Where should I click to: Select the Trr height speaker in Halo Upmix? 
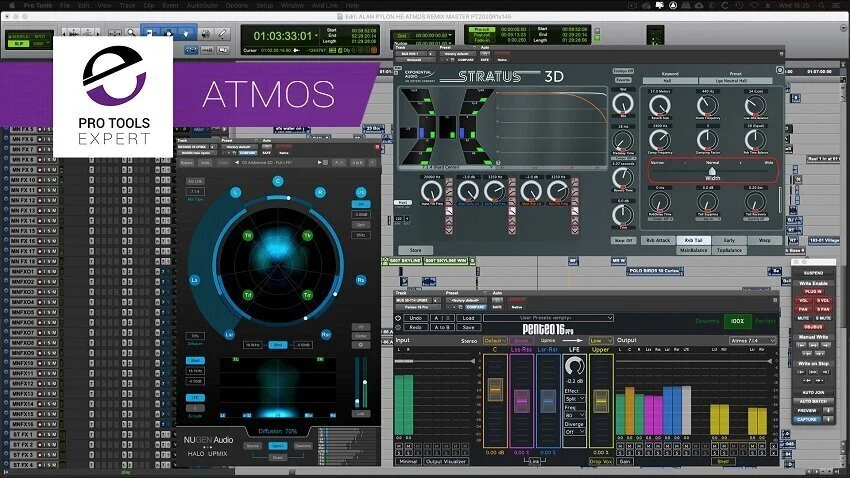(x=307, y=295)
